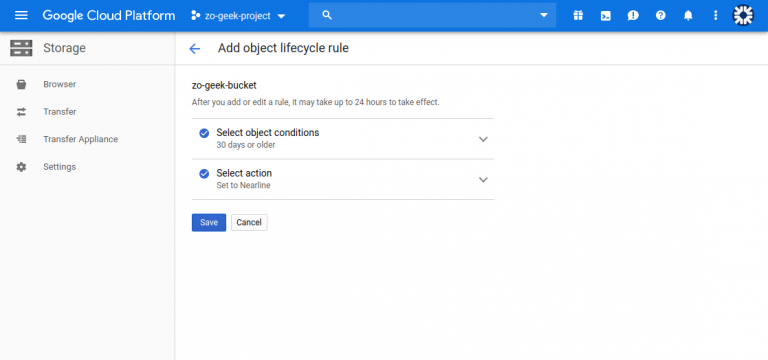Cancel adding the lifecycle rule
768x360 pixels.
pos(249,222)
